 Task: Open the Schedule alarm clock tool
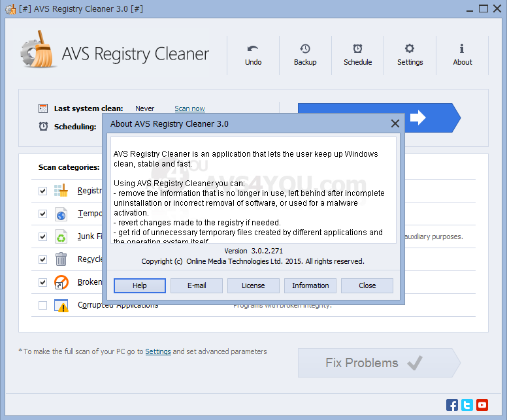(x=357, y=56)
